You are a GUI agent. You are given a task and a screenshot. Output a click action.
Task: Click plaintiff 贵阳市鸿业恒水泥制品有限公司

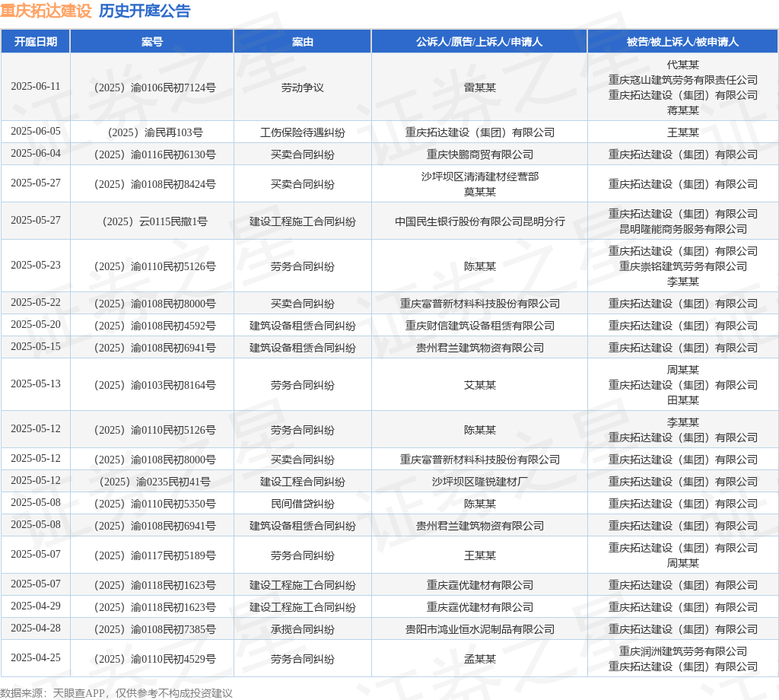[480, 629]
